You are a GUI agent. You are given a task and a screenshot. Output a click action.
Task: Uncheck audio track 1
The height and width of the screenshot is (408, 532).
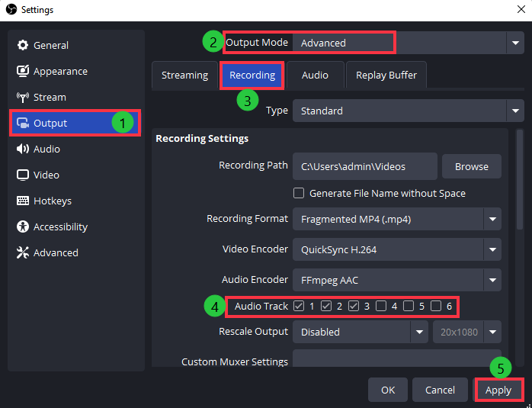point(299,306)
